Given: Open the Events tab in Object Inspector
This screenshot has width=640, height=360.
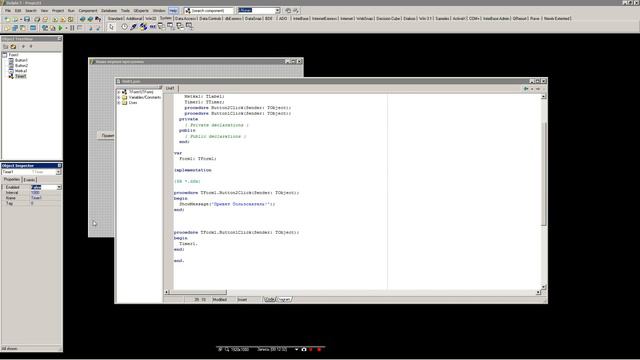Looking at the screenshot, I should (x=29, y=180).
